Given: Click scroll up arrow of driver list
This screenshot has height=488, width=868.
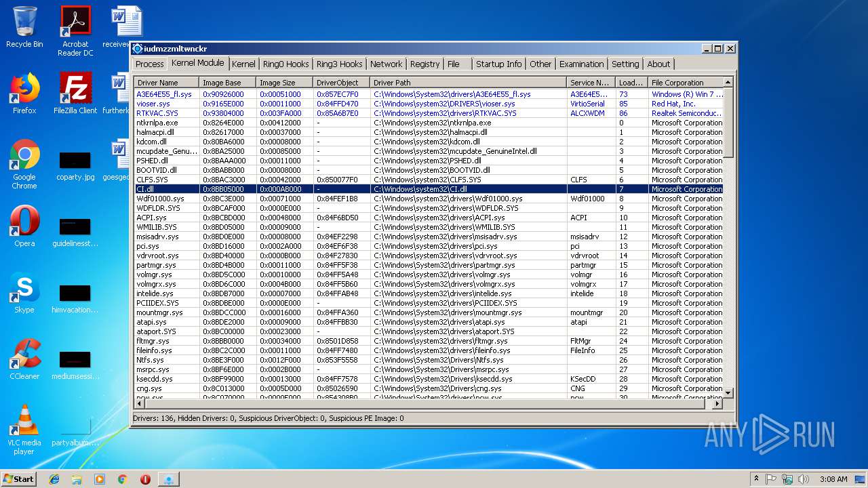Looking at the screenshot, I should (729, 83).
